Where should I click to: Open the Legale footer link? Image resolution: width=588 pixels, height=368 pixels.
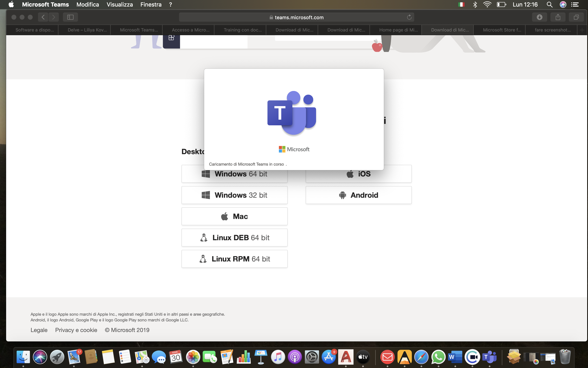(x=39, y=330)
